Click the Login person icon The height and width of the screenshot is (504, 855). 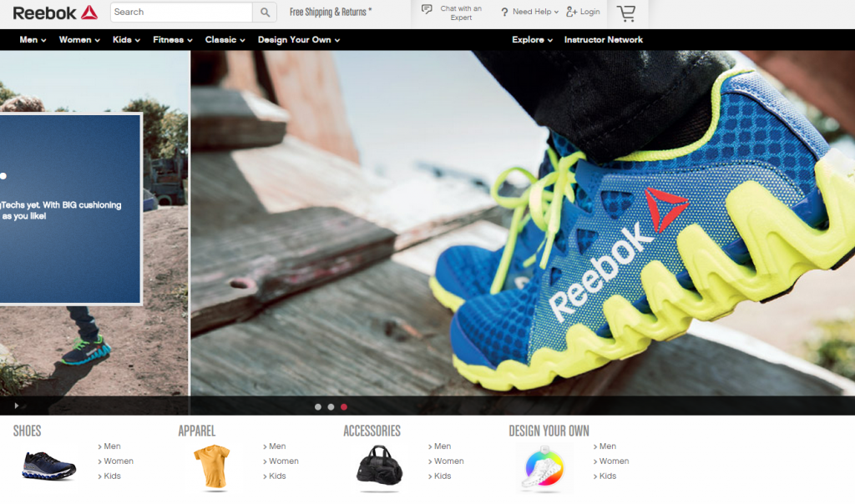571,12
